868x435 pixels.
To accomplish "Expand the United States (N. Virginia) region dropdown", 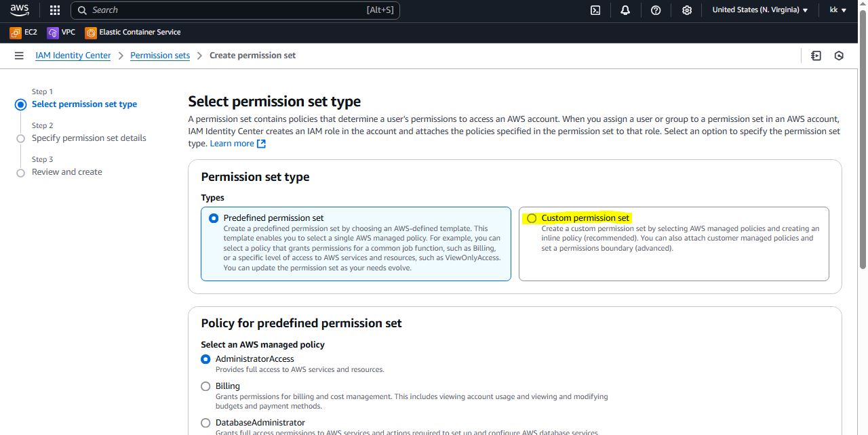I will [x=760, y=10].
